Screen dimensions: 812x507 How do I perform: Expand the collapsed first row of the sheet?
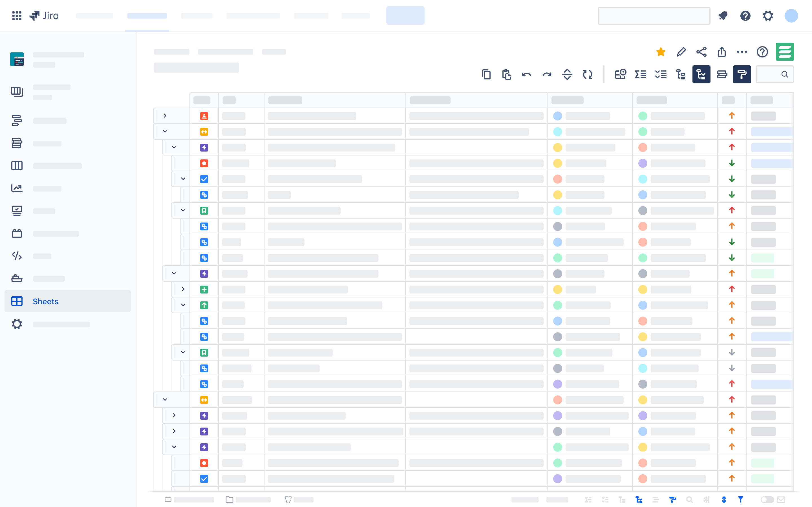click(x=165, y=116)
